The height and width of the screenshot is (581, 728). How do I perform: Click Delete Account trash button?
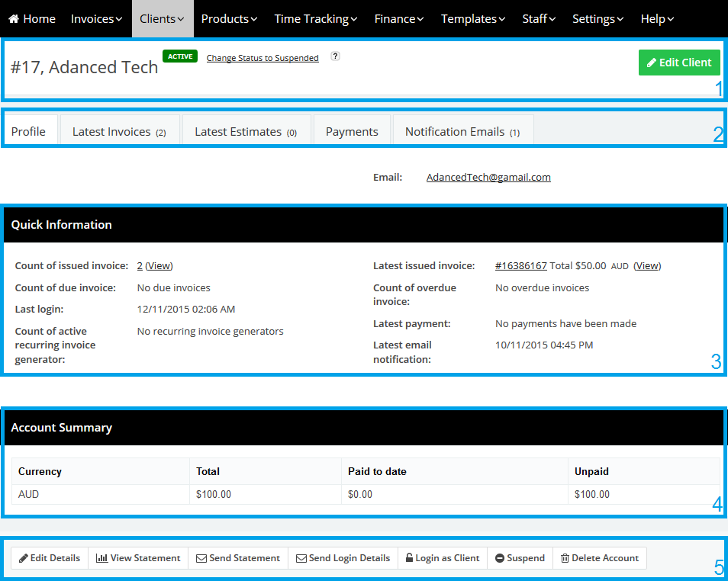599,558
